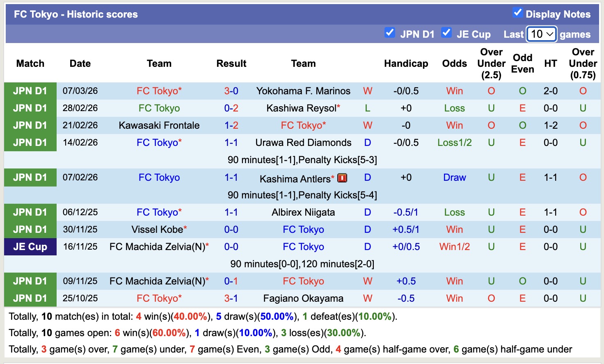Screen dimensions: 604x364
Task: Open the Fagiano Okayama team link
Action: (303, 298)
